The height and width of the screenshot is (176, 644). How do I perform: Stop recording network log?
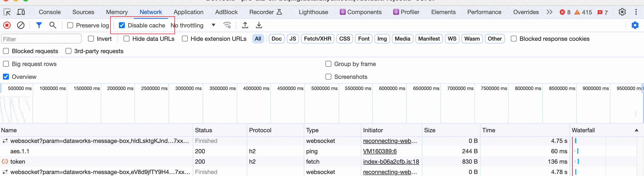click(7, 25)
